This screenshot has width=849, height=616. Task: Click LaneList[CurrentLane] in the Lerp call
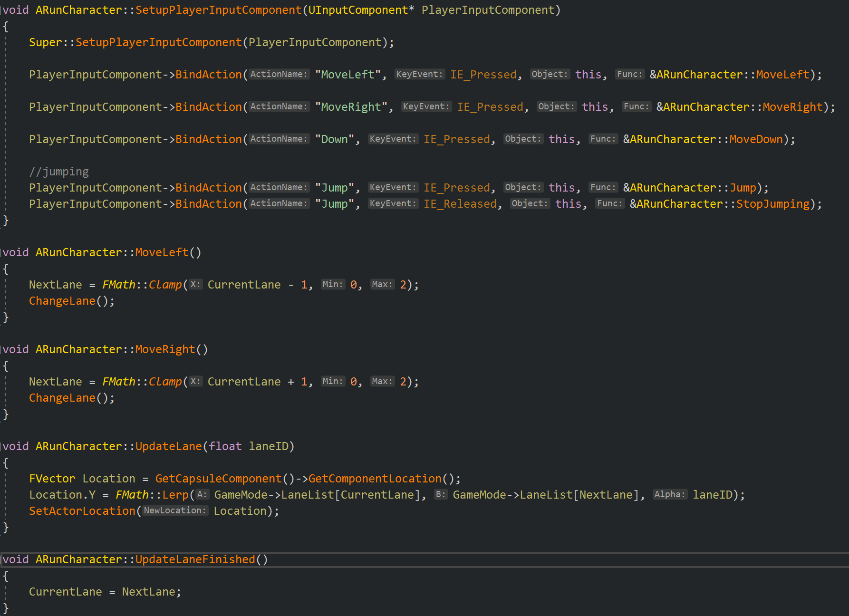click(351, 495)
